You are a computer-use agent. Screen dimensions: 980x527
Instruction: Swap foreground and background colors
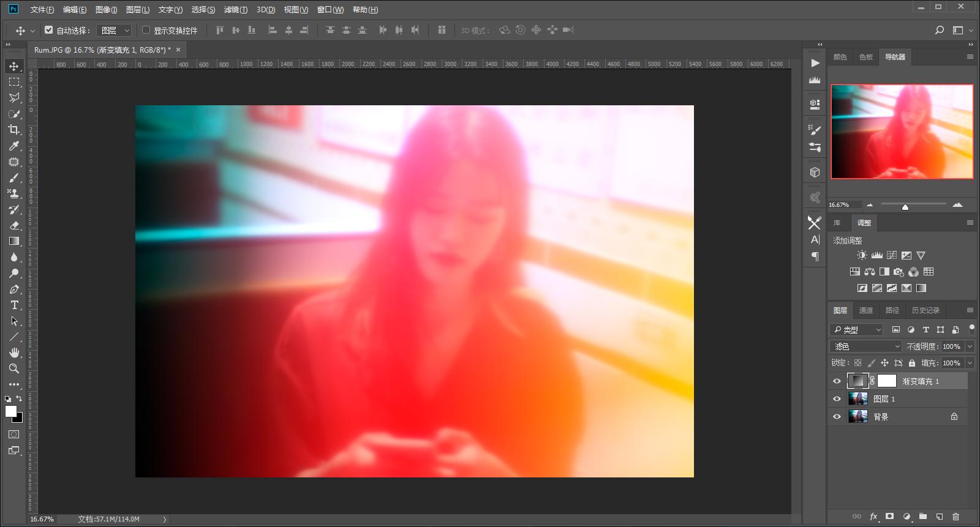[x=19, y=398]
